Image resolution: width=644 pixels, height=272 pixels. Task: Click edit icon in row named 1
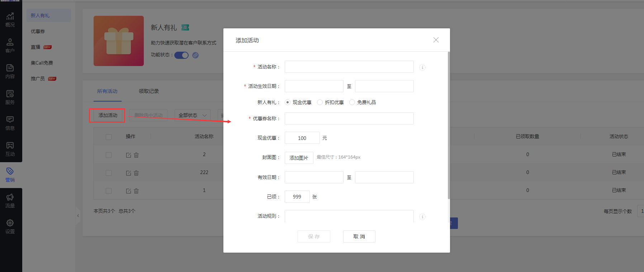click(128, 191)
